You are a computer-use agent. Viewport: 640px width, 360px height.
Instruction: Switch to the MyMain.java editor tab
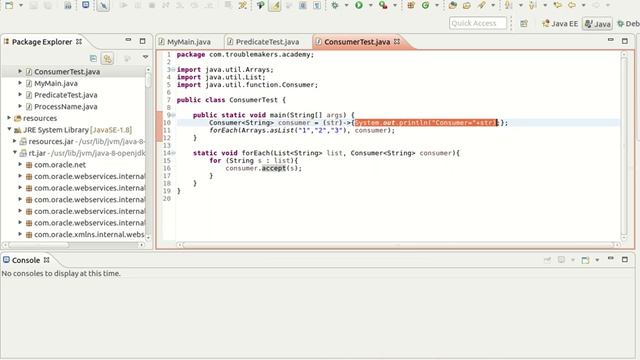[189, 42]
